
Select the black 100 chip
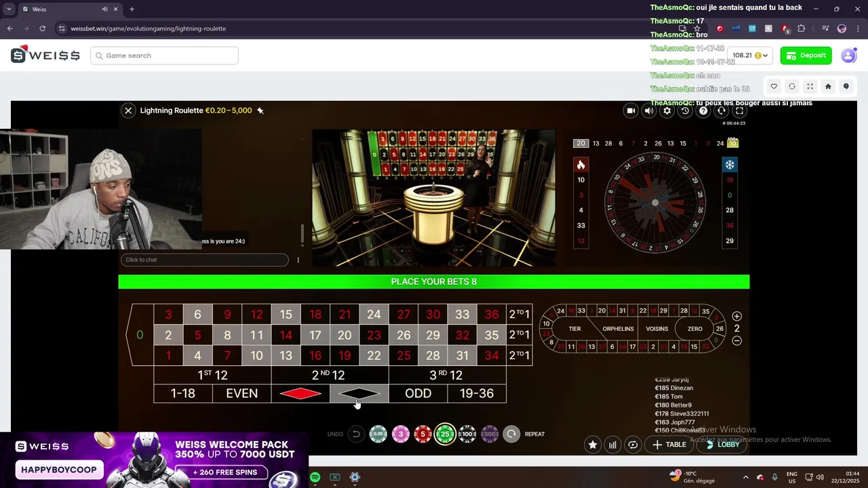467,434
